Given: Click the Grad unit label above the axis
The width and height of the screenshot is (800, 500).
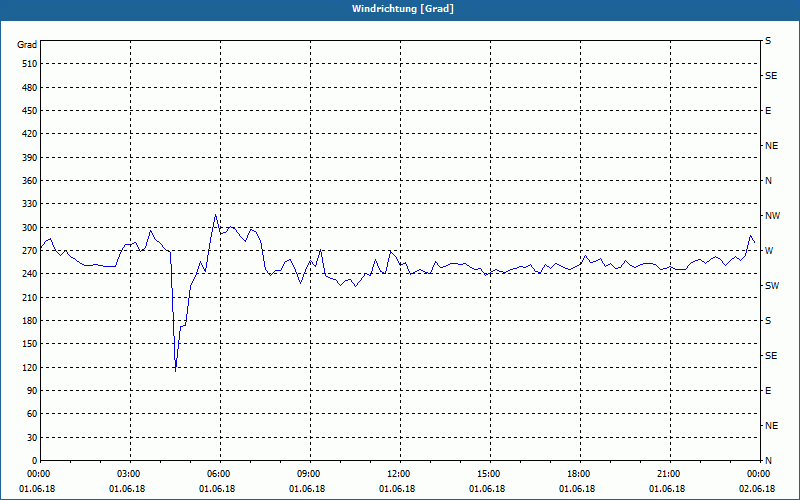Looking at the screenshot, I should click(27, 45).
